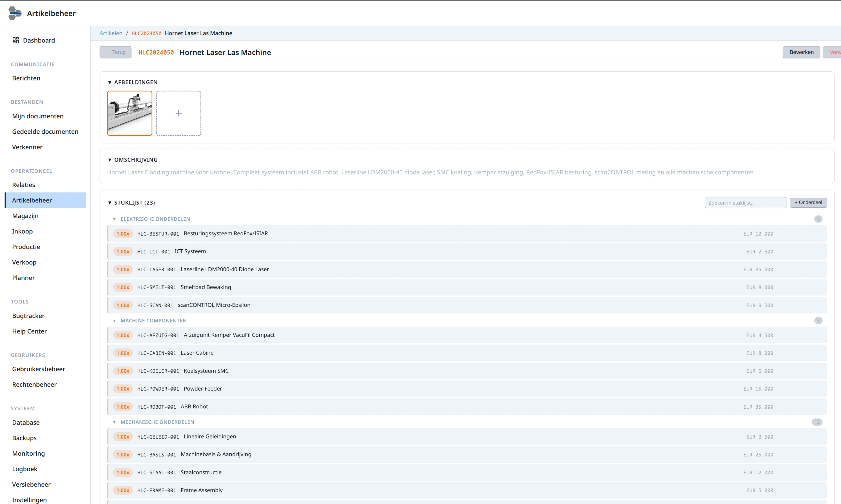Follow the Artikelen breadcrumb link

point(111,33)
